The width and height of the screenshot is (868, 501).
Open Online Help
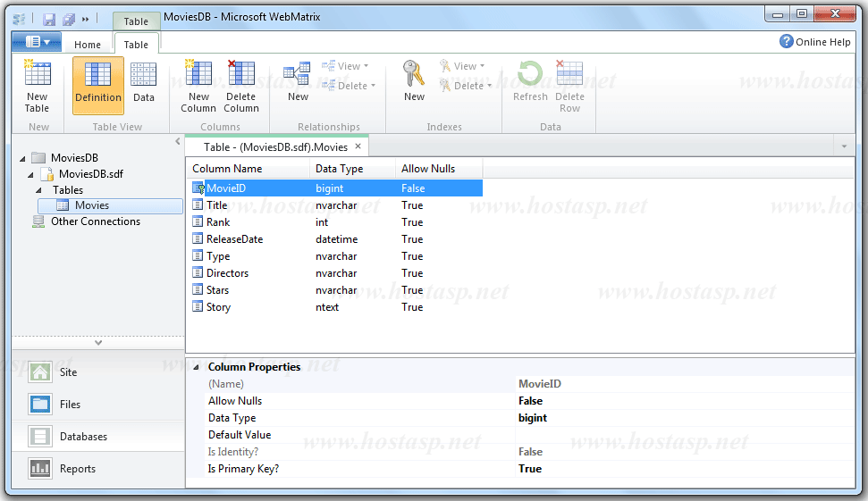click(x=815, y=41)
